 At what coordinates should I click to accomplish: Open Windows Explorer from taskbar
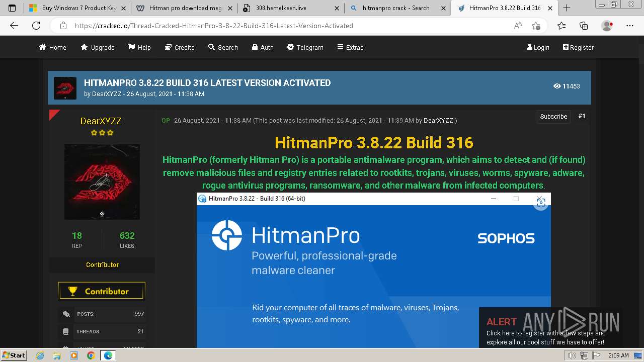click(x=57, y=355)
